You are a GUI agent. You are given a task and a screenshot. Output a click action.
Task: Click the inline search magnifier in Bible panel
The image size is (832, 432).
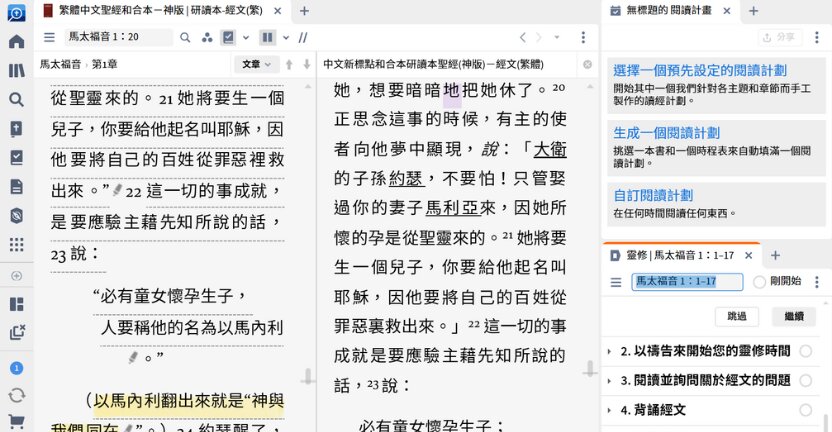click(185, 37)
